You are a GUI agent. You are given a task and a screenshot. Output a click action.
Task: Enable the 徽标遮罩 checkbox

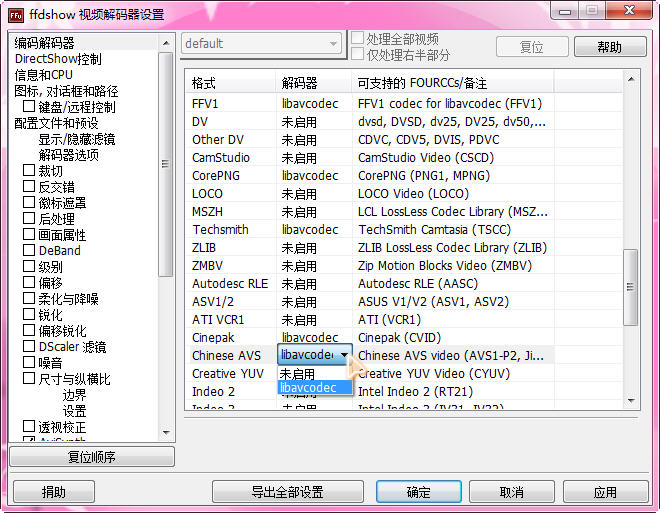point(29,202)
